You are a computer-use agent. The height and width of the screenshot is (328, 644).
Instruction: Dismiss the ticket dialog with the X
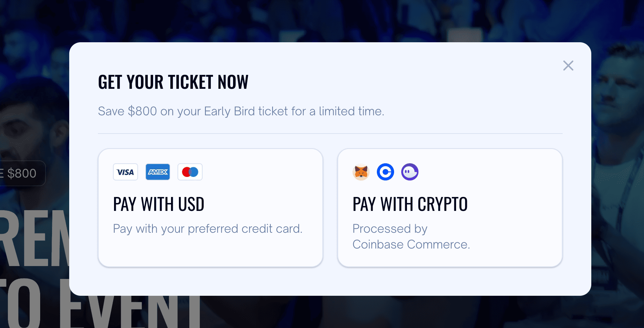(568, 66)
